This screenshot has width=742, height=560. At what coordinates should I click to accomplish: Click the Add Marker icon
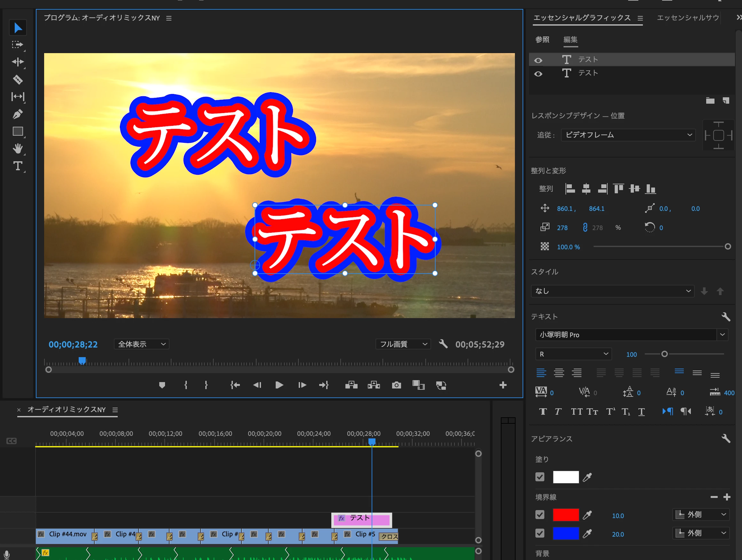point(162,385)
